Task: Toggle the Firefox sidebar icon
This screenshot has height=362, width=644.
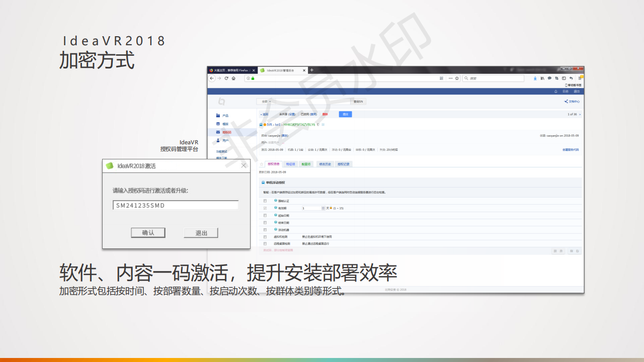Action: pyautogui.click(x=564, y=78)
